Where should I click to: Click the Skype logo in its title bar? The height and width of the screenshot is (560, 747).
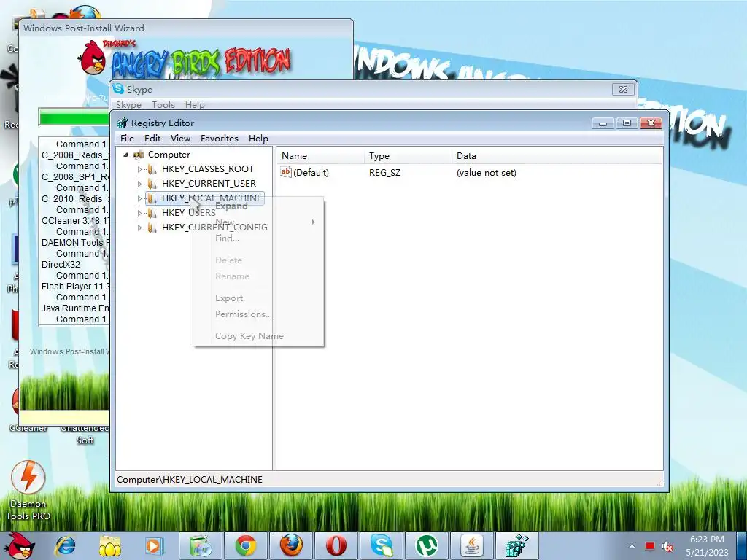118,88
